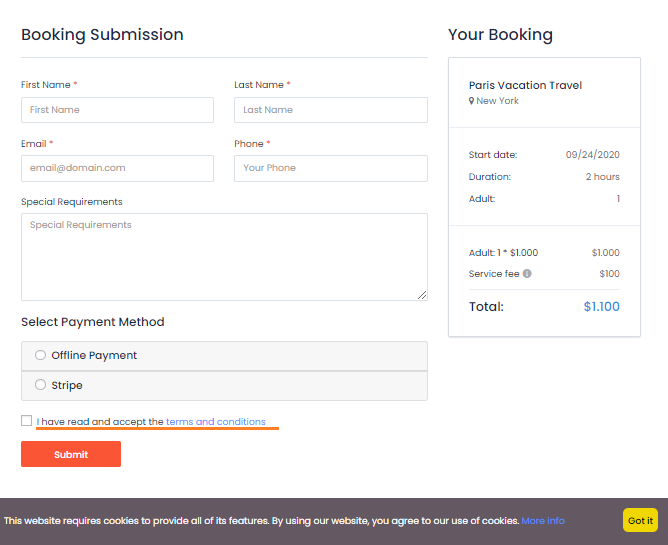Image resolution: width=668 pixels, height=545 pixels.
Task: Open the Paris Vacation Travel title
Action: pyautogui.click(x=525, y=85)
